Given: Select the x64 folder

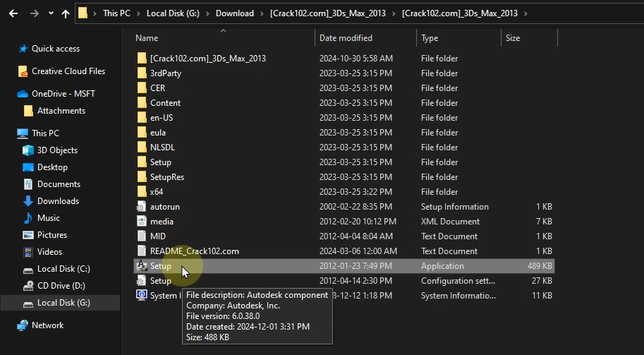Looking at the screenshot, I should (x=156, y=192).
